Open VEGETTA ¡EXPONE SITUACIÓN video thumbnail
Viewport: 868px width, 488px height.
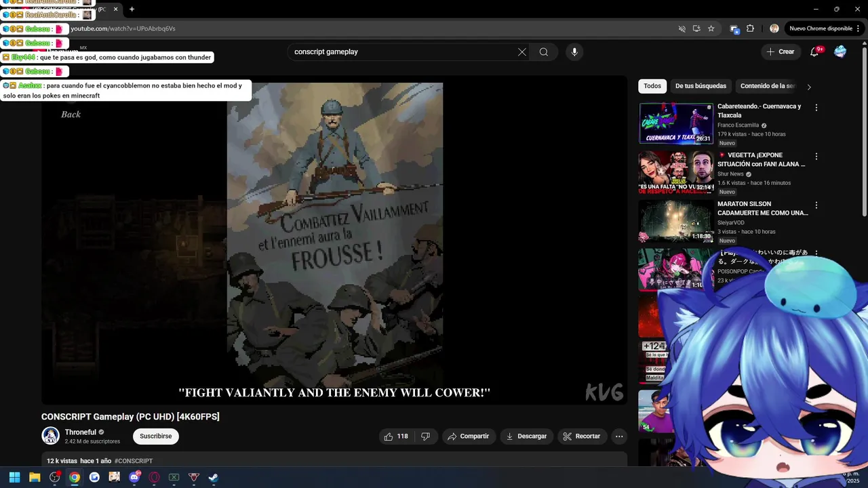point(676,172)
